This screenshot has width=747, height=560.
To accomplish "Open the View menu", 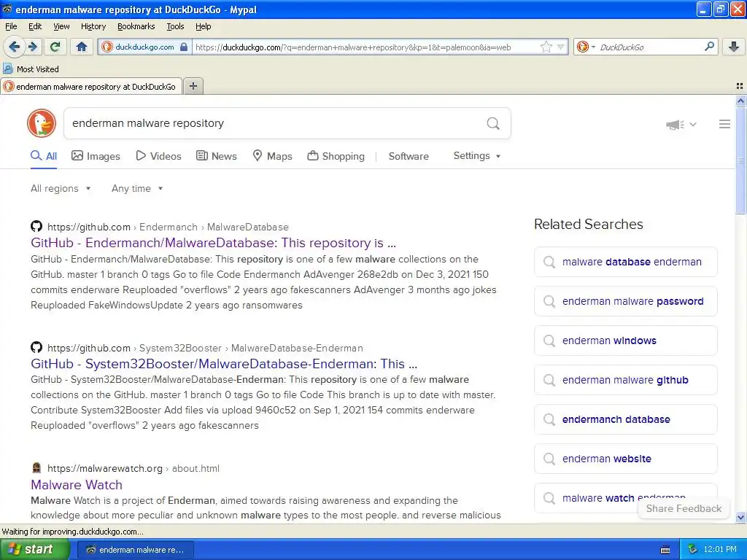I will (61, 26).
